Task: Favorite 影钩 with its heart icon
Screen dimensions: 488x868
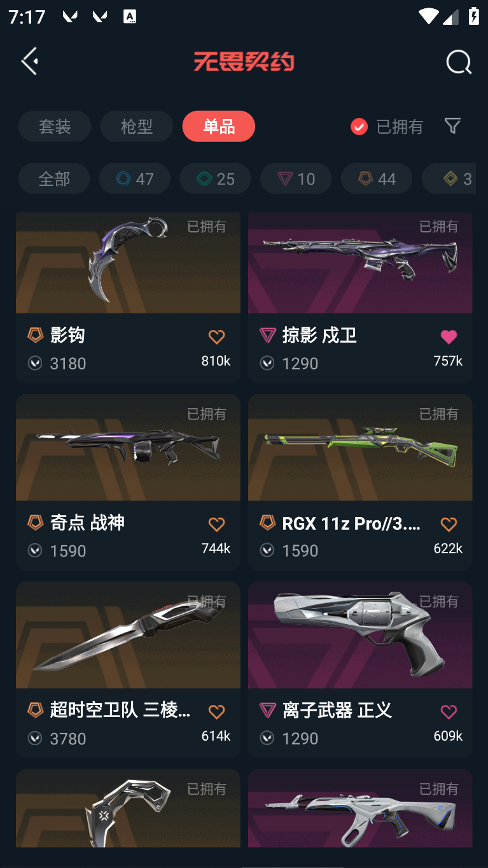Action: pos(216,337)
